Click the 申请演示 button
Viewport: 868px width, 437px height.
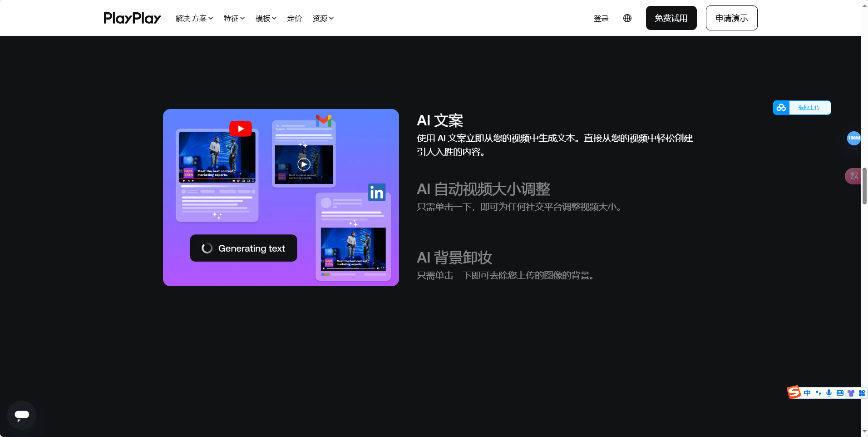[x=731, y=18]
